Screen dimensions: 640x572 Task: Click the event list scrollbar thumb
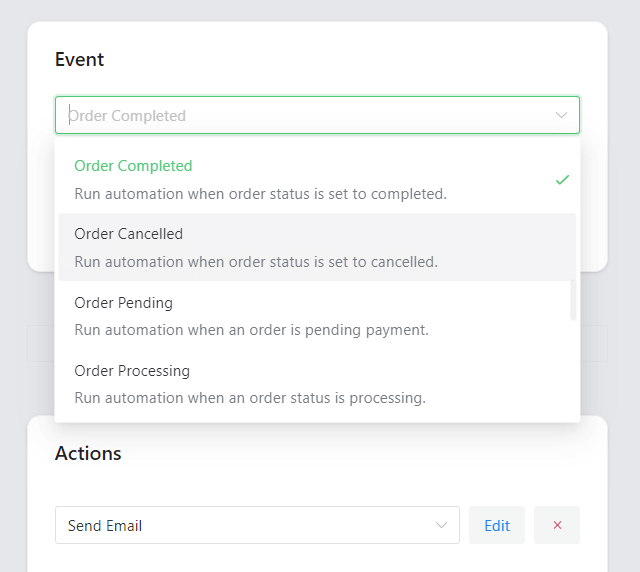click(573, 300)
